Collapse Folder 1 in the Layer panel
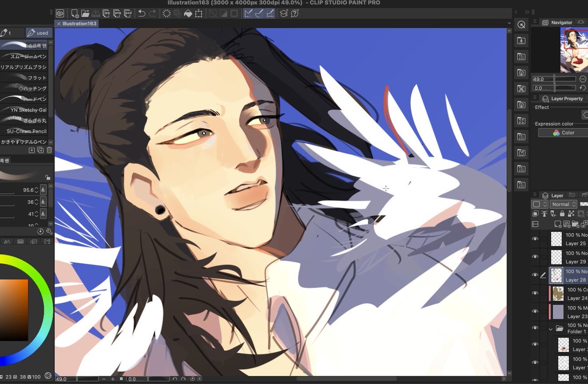This screenshot has height=384, width=588. [x=551, y=329]
